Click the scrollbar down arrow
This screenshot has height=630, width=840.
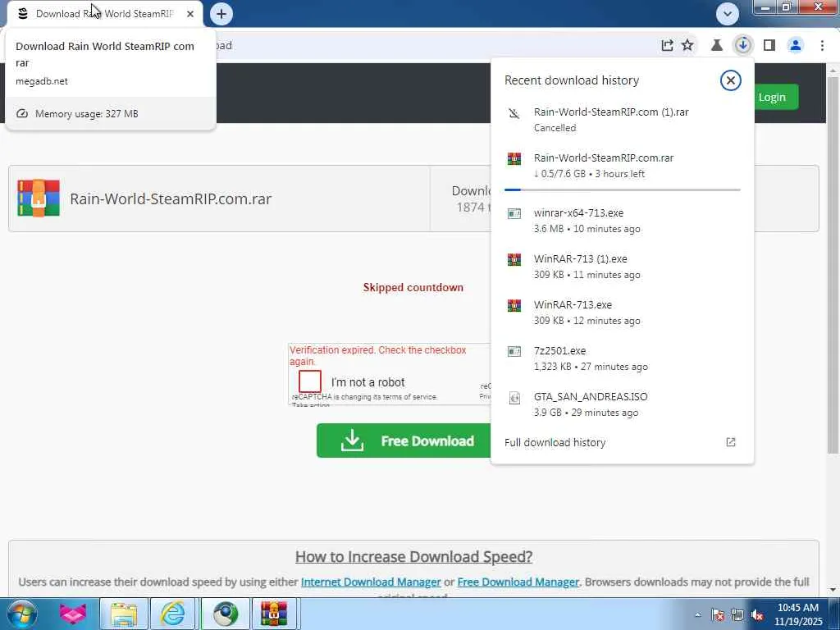click(x=833, y=591)
